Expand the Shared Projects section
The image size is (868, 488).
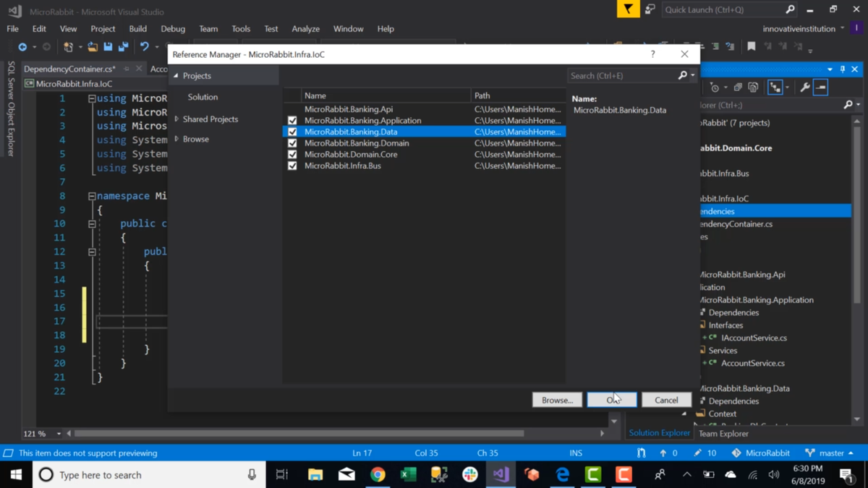click(176, 119)
